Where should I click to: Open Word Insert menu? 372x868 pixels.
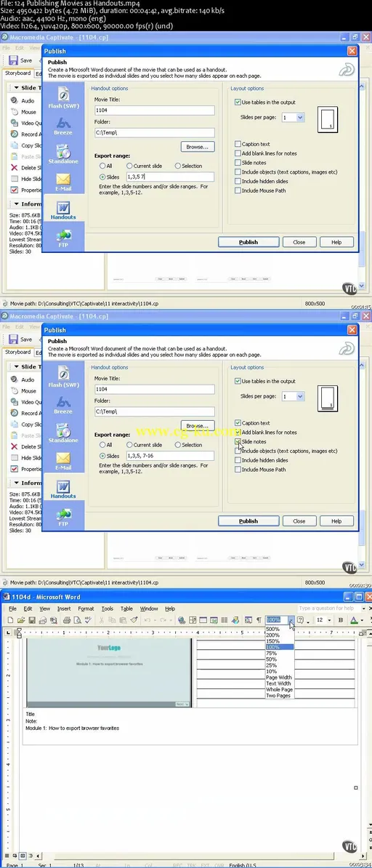click(64, 608)
